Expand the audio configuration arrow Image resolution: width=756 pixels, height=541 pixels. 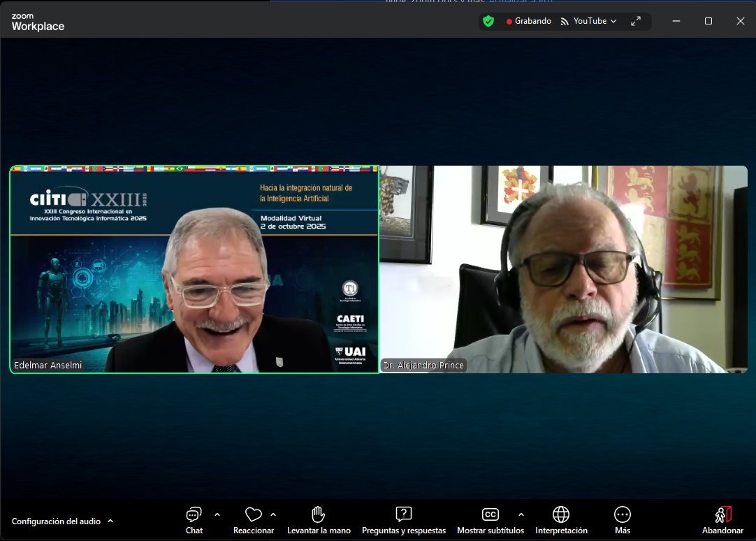pos(110,521)
